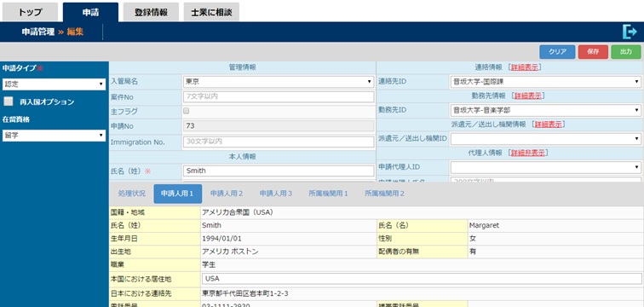Screen dimensions: 644x307
Task: Toggle the 主フラグ checkbox
Action: [187, 111]
